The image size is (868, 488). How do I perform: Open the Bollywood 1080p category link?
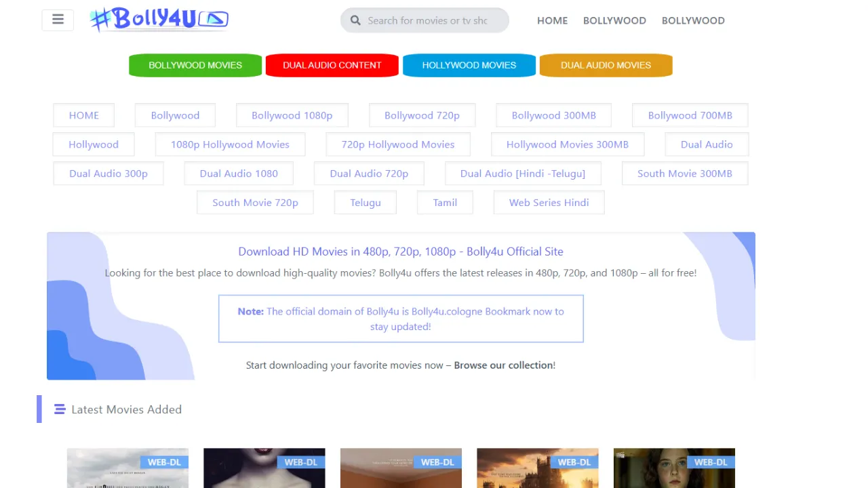point(292,115)
